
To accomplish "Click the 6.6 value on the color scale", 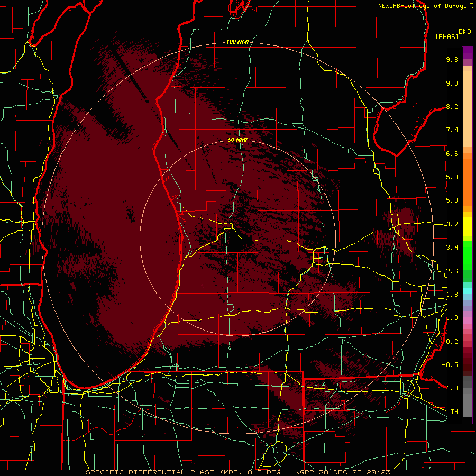I will [x=452, y=153].
